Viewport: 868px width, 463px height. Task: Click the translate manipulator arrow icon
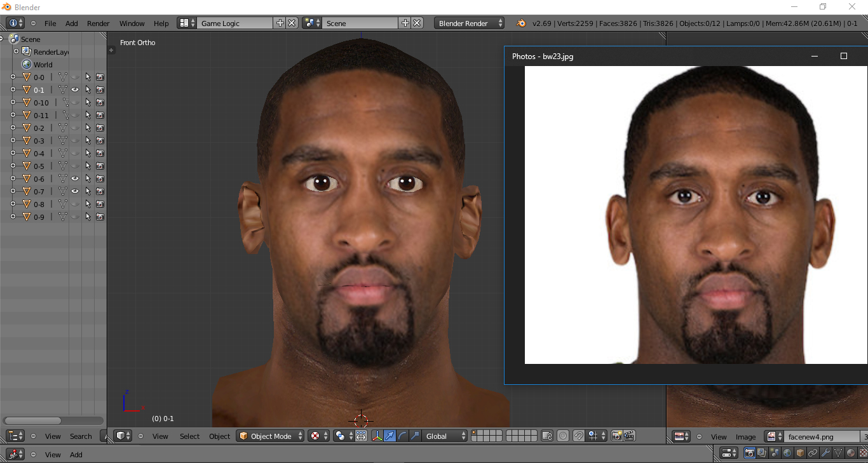click(x=390, y=436)
